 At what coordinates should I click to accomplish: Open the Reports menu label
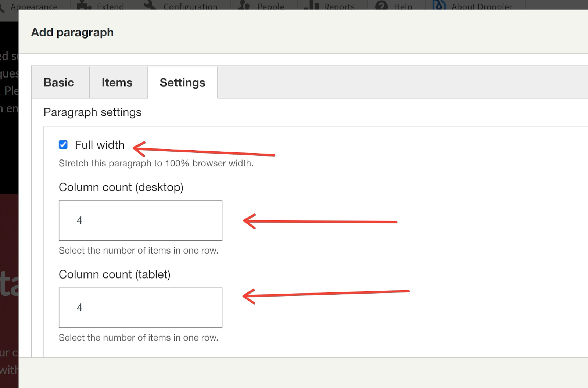click(x=339, y=6)
